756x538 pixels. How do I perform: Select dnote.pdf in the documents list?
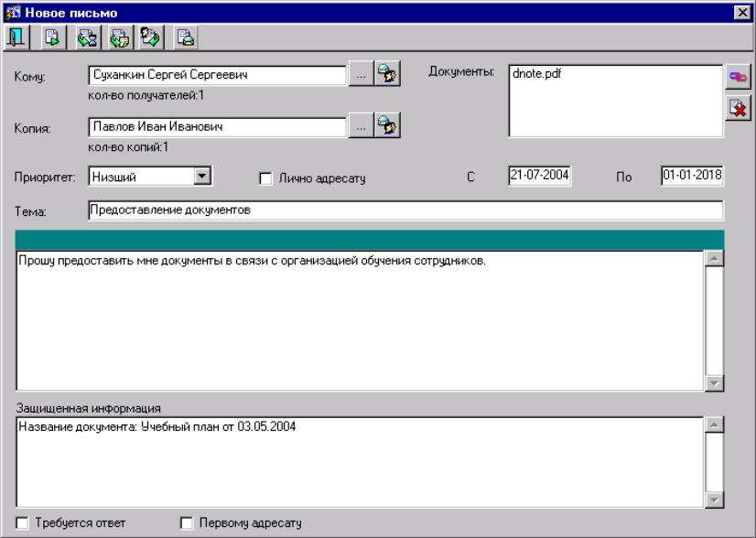point(536,74)
